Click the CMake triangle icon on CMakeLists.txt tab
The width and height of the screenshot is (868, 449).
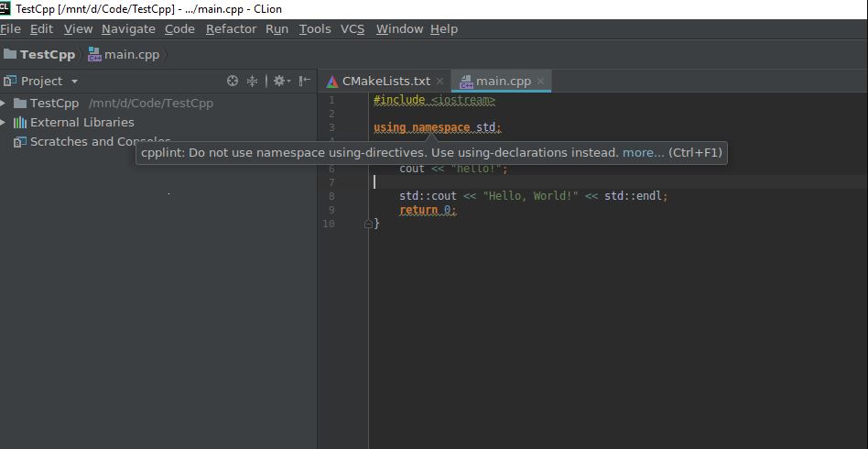coord(332,82)
